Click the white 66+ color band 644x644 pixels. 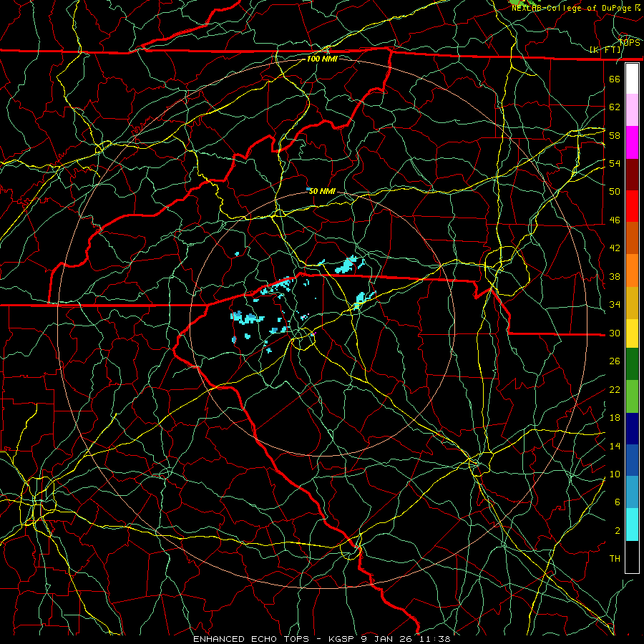click(x=633, y=79)
